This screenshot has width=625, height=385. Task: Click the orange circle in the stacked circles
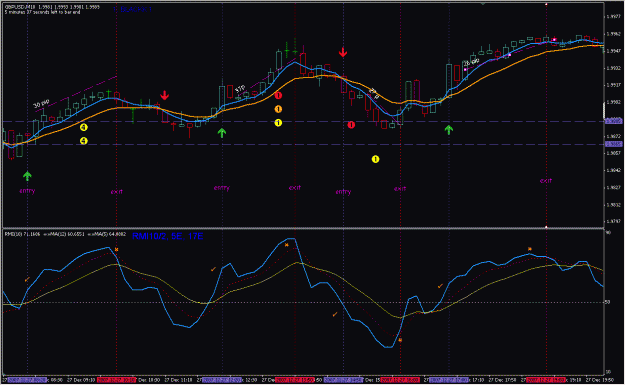tap(278, 109)
